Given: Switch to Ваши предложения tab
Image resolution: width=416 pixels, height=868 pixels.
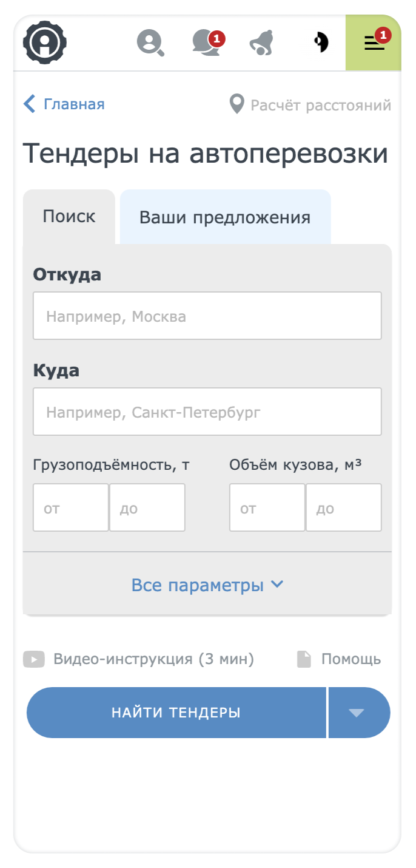Looking at the screenshot, I should [225, 217].
